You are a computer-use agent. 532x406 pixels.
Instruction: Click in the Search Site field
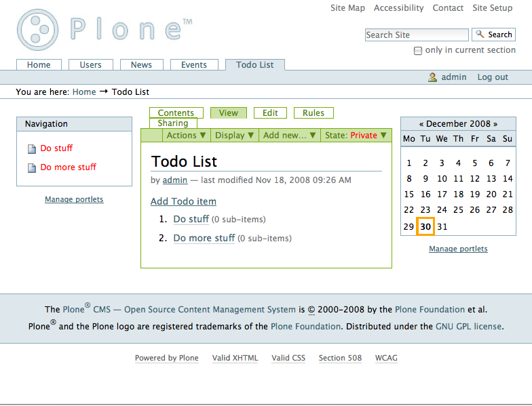coord(416,35)
